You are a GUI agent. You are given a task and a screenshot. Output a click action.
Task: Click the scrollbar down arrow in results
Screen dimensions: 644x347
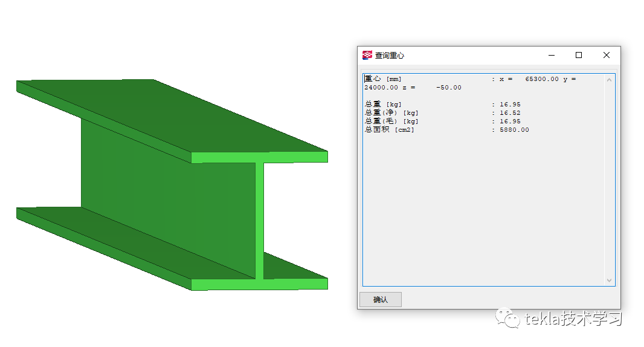(609, 281)
